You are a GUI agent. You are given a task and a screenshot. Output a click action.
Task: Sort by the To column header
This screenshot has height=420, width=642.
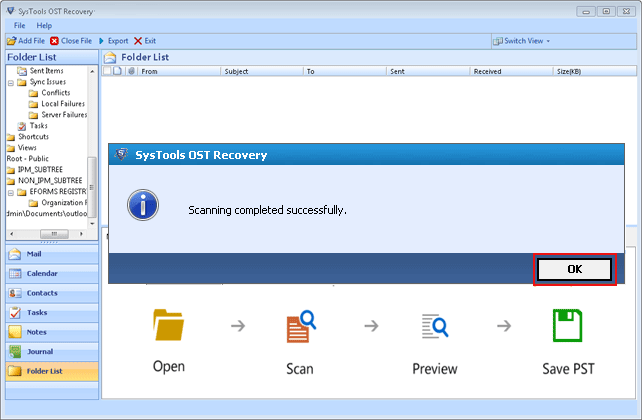click(345, 71)
